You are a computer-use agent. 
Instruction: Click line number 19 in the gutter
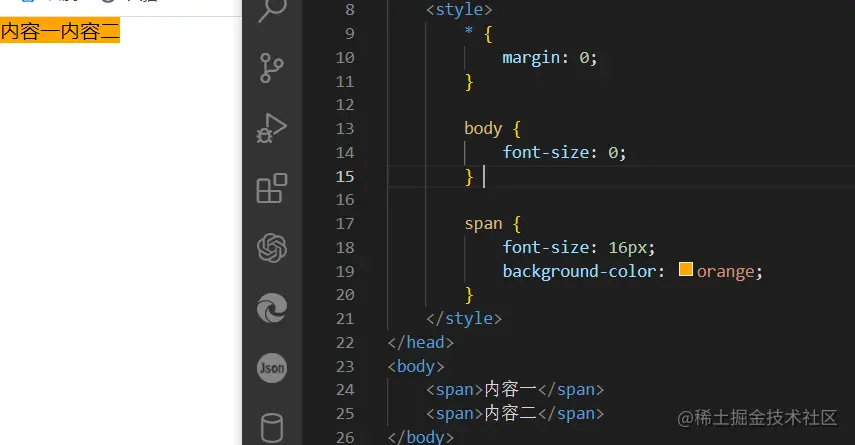345,271
